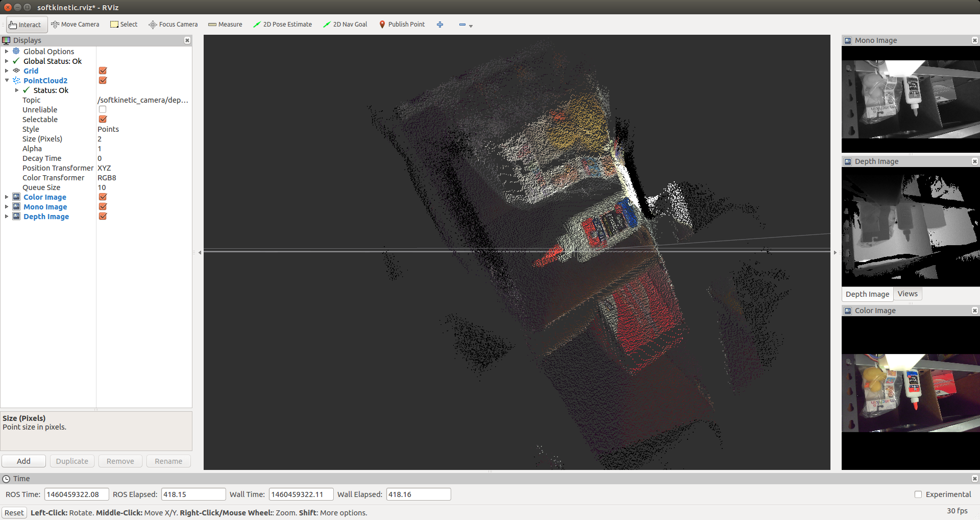980x520 pixels.
Task: Click the Displays panel monitor icon
Action: click(7, 40)
